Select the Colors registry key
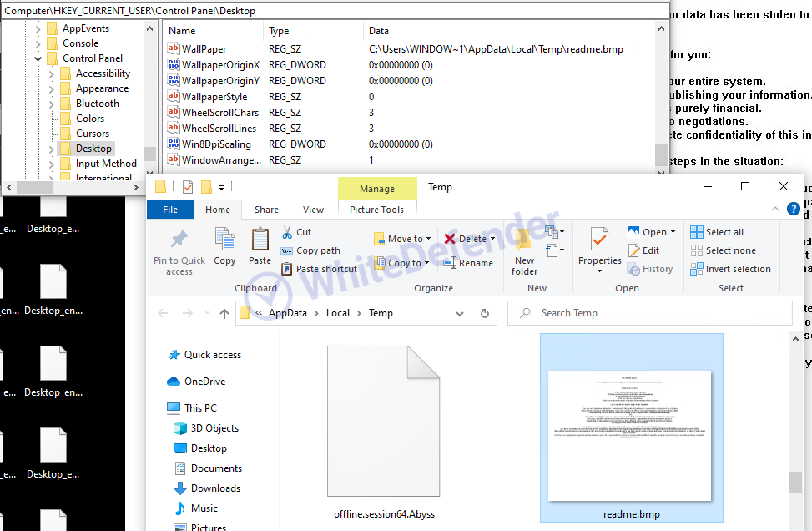The width and height of the screenshot is (812, 531). coord(89,119)
